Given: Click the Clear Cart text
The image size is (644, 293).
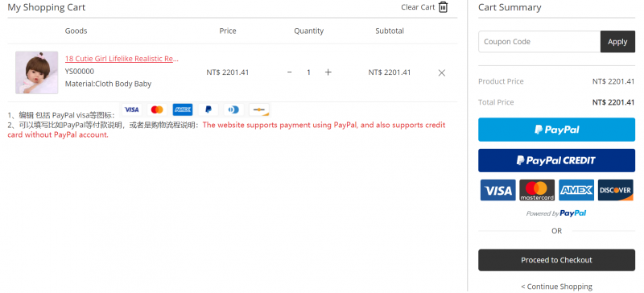Looking at the screenshot, I should (418, 7).
